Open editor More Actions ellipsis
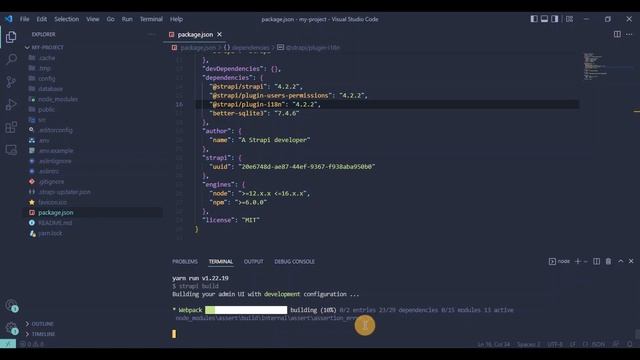The width and height of the screenshot is (640, 360). point(629,34)
